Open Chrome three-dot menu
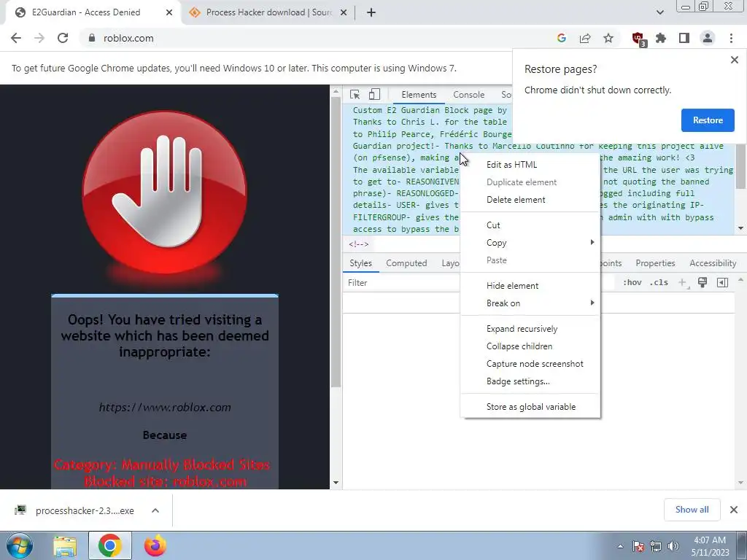 coord(731,38)
